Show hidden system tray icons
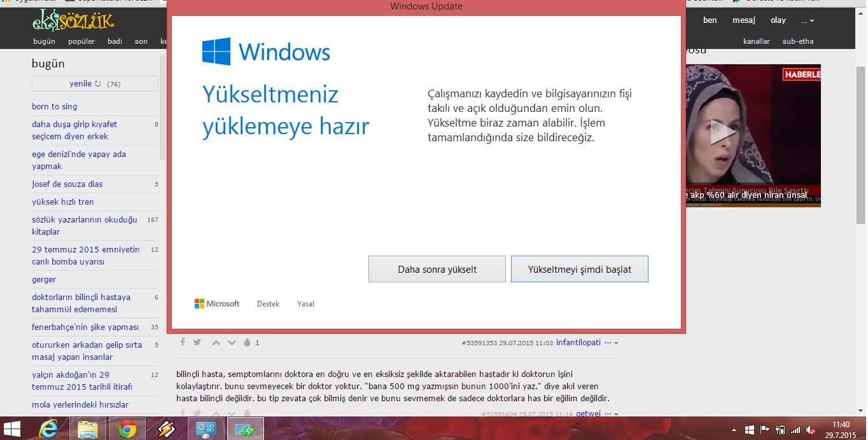 [735, 430]
